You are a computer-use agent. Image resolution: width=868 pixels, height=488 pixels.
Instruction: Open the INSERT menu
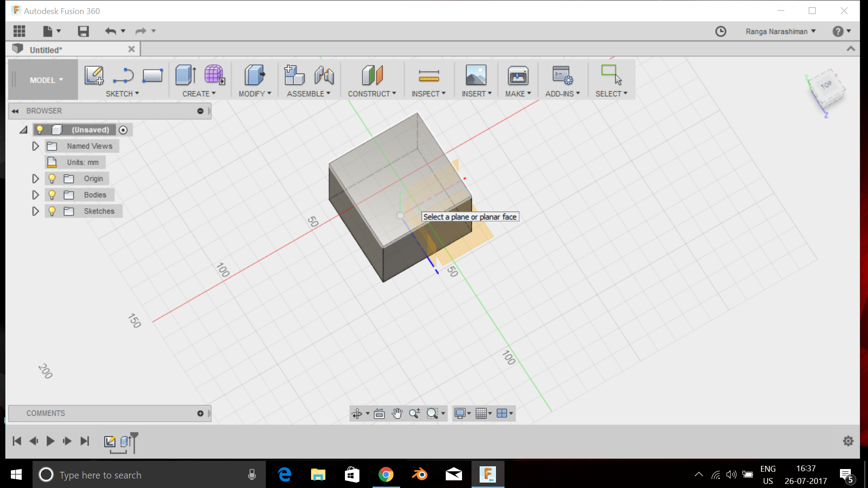(x=476, y=94)
